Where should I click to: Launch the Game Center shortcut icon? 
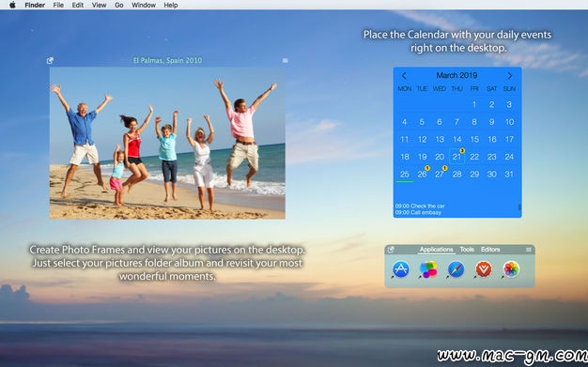(428, 269)
